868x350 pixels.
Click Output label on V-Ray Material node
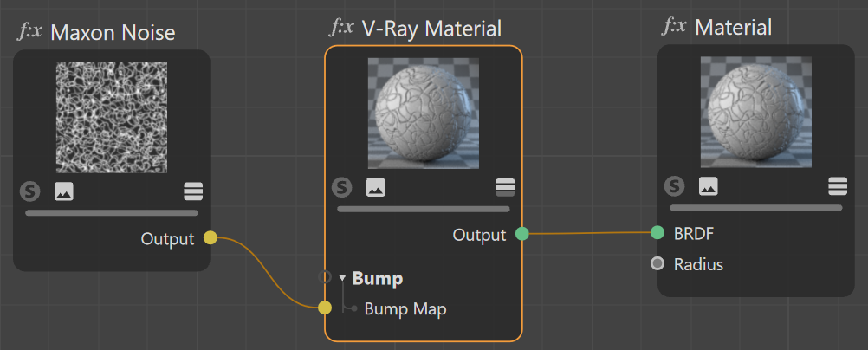479,235
